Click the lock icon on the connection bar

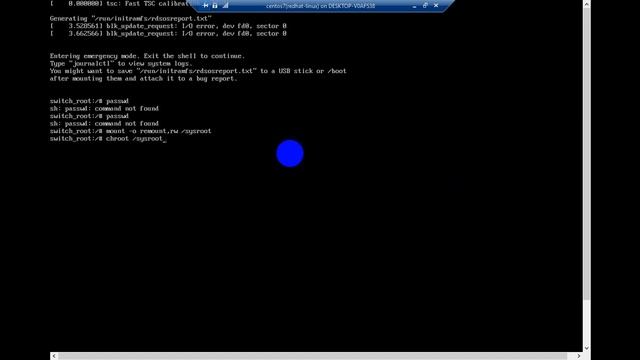pyautogui.click(x=215, y=5)
